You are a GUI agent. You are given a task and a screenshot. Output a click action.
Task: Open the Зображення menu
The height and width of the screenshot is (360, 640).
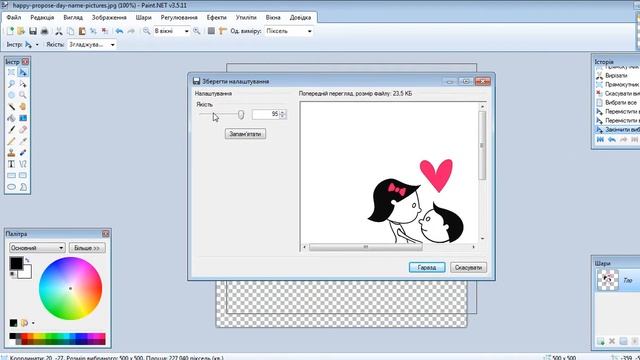109,18
